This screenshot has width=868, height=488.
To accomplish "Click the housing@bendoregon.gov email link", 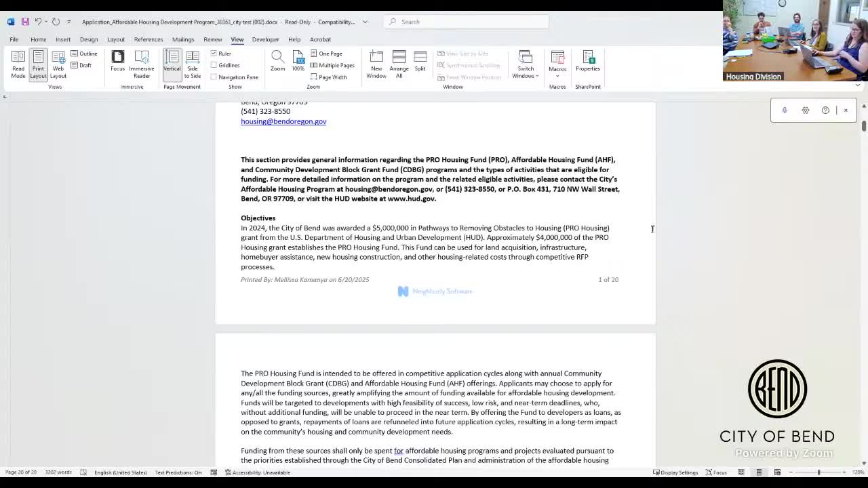I will (283, 121).
